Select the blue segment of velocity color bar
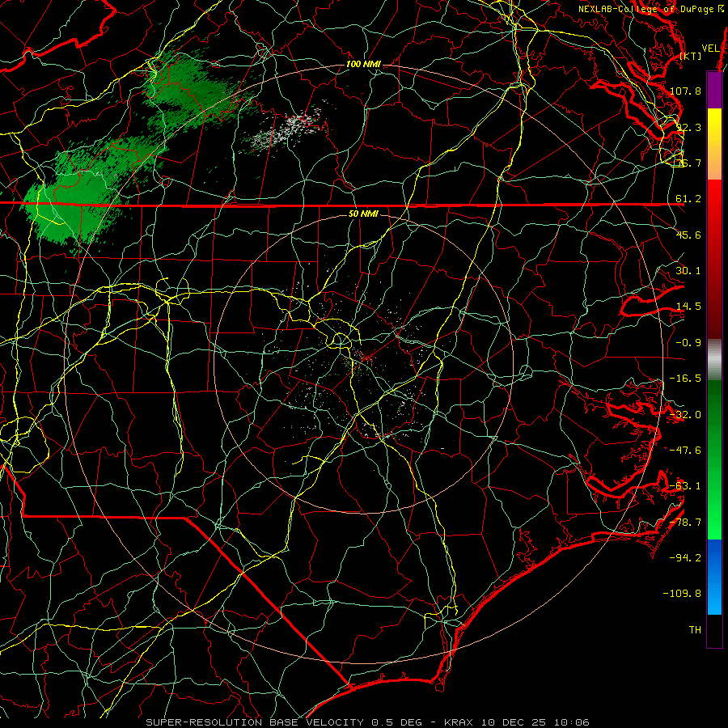728x728 pixels. tap(714, 577)
